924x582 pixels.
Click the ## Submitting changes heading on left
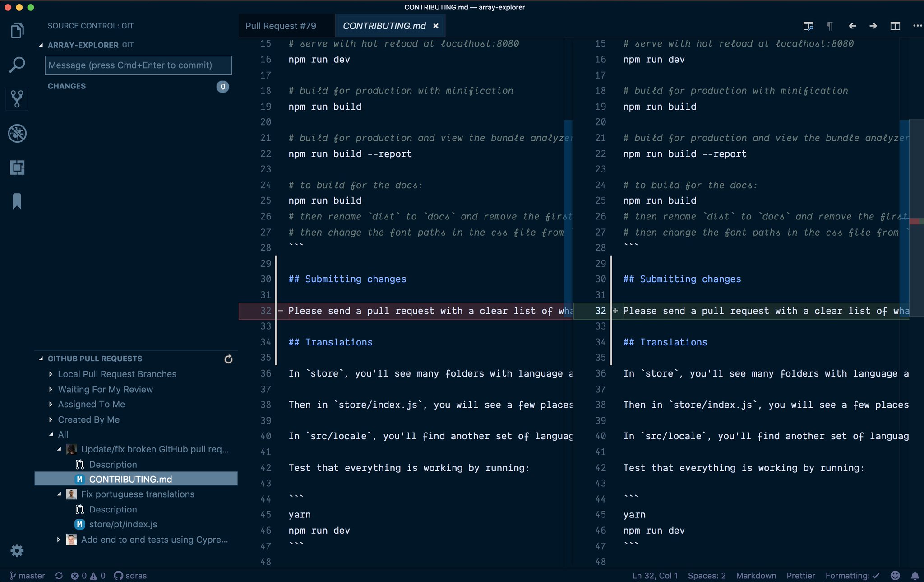347,279
